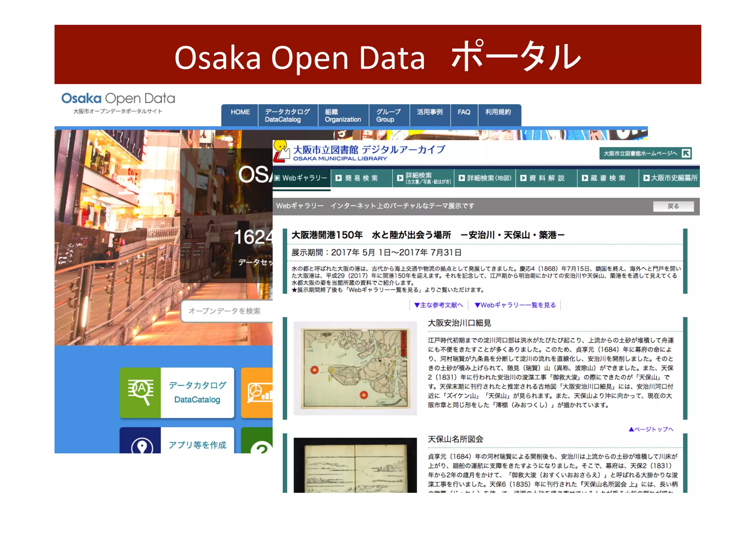Select the 詳細検索(地図) navigation item
Viewport: 756px width, 535px height.
(x=485, y=178)
